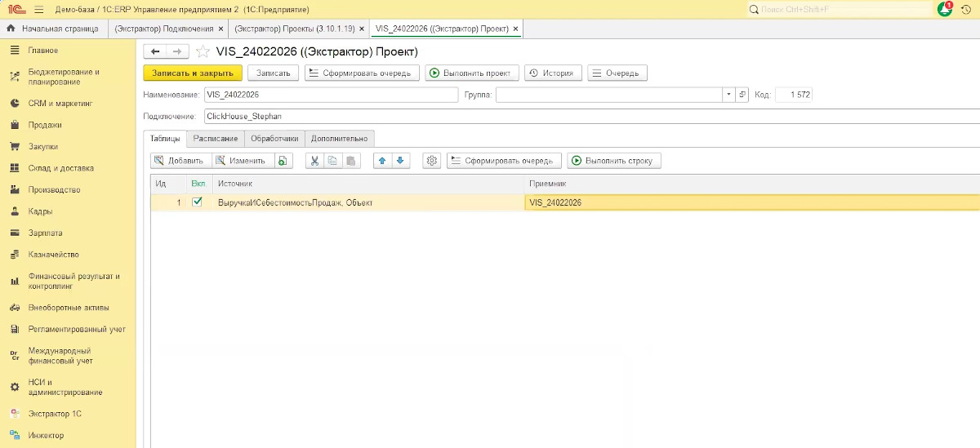Image resolution: width=980 pixels, height=448 pixels.
Task: Open the history clock icon in the title bar
Action: pos(968,9)
